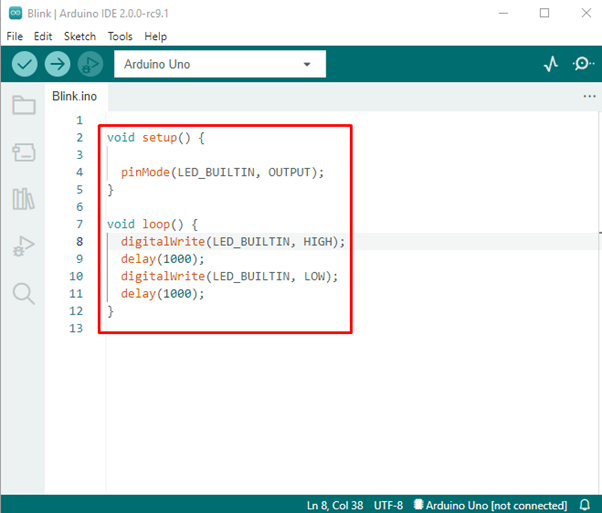The height and width of the screenshot is (513, 602).
Task: Click the void setup() line
Action: click(x=156, y=137)
